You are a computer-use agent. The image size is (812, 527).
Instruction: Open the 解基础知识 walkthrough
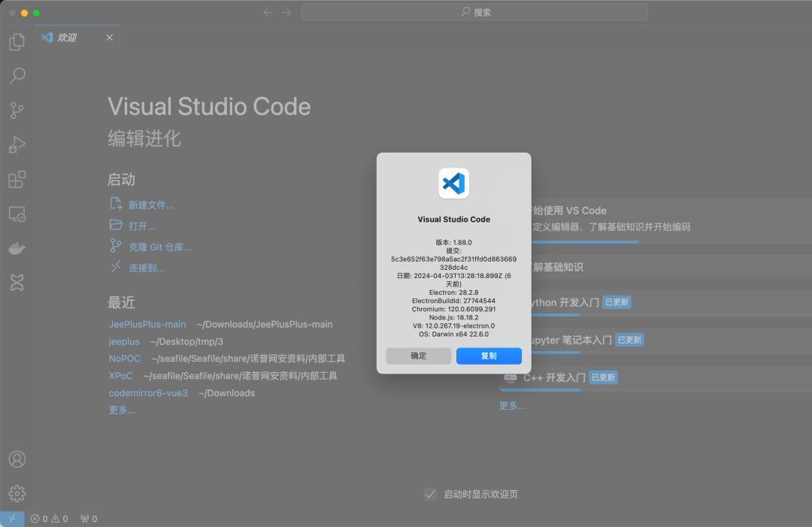(x=671, y=267)
